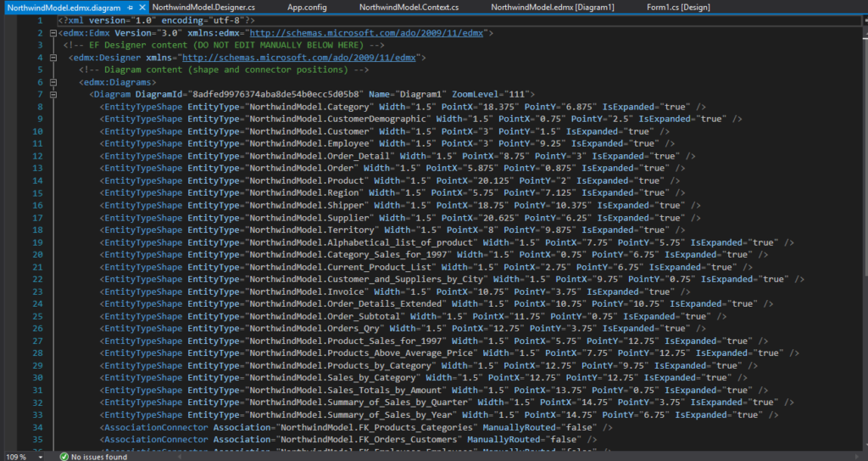Close the NorthwindModel.edmx.diagram tab
Screen dimensions: 868x461
[142, 7]
